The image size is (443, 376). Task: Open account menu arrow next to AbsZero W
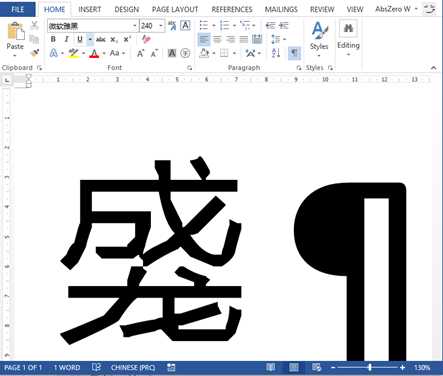coord(416,9)
